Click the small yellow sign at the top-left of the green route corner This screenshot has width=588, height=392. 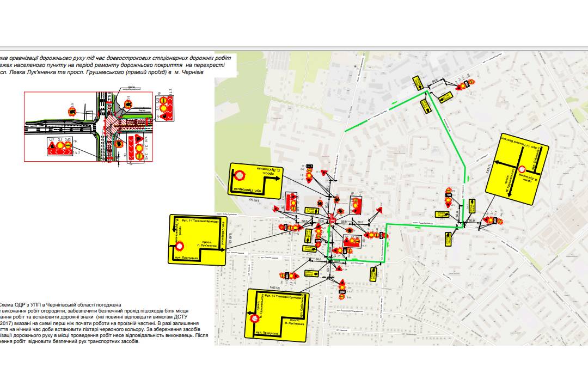(418, 83)
